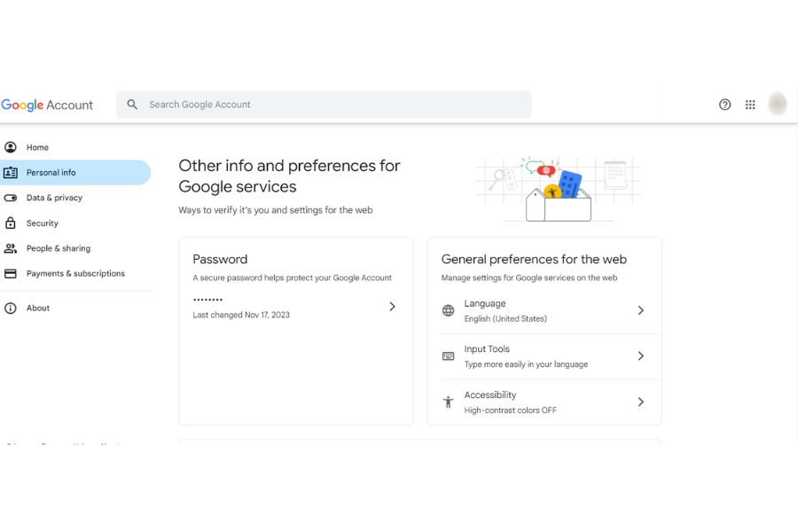The width and height of the screenshot is (798, 532).
Task: Open the profile avatar picture
Action: tap(778, 105)
